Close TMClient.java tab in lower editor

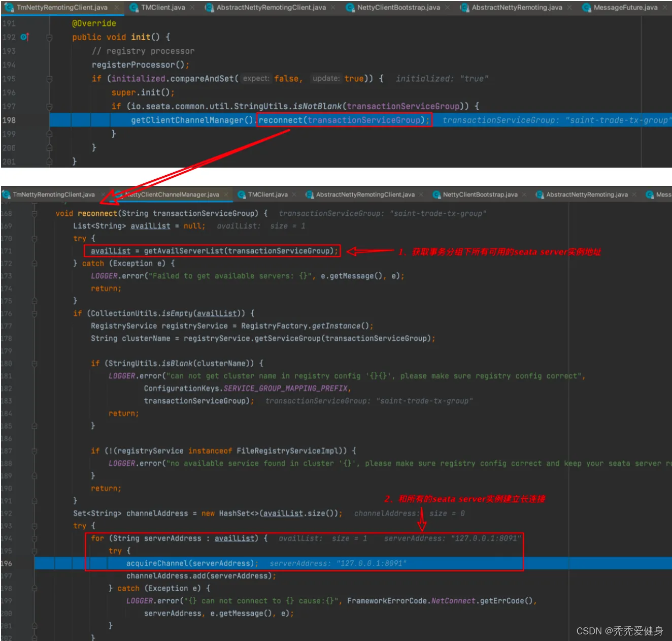point(294,195)
